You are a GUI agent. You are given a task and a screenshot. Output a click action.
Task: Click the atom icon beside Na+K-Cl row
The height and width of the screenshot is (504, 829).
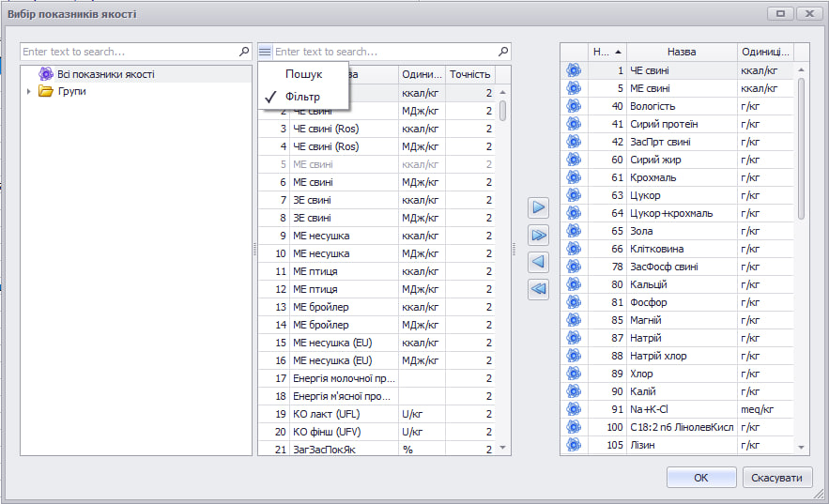click(574, 409)
